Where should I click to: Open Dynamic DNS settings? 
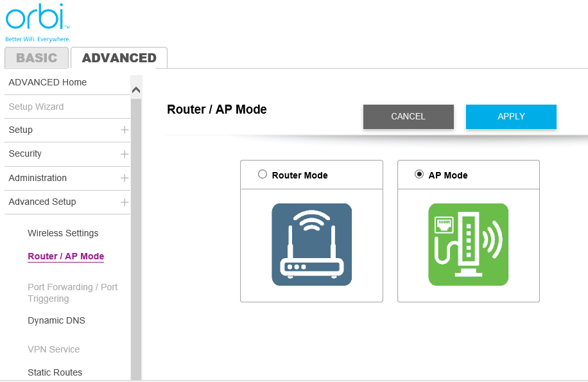coord(56,320)
